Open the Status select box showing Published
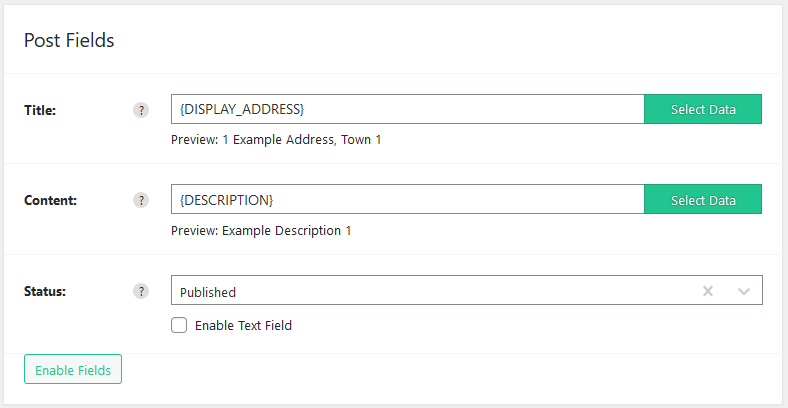Screen dimensions: 788x408 coord(467,290)
